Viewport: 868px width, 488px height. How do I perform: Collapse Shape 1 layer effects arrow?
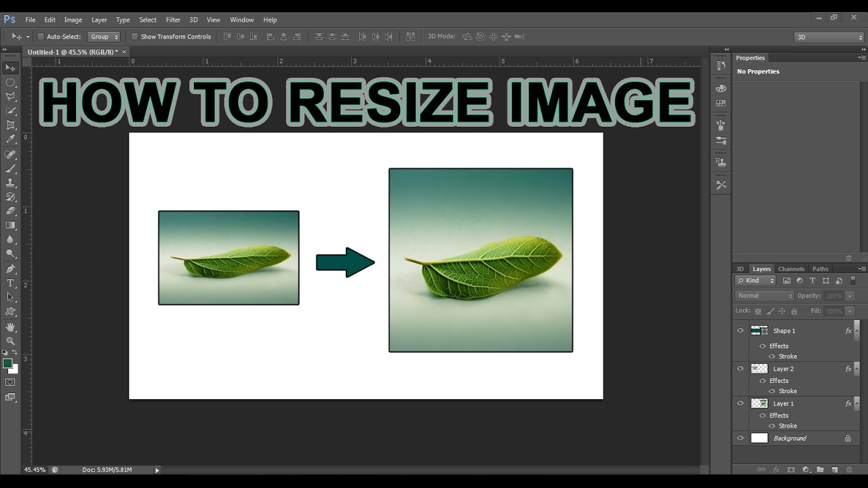point(857,331)
